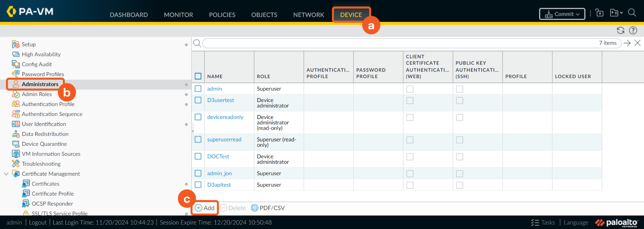Open the superuserread administrator link
This screenshot has height=229, width=644.
tap(224, 140)
